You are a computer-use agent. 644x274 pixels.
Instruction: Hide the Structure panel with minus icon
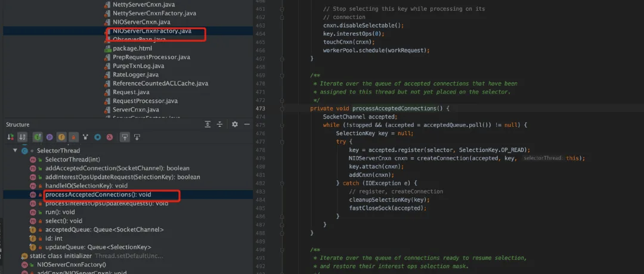tap(246, 124)
